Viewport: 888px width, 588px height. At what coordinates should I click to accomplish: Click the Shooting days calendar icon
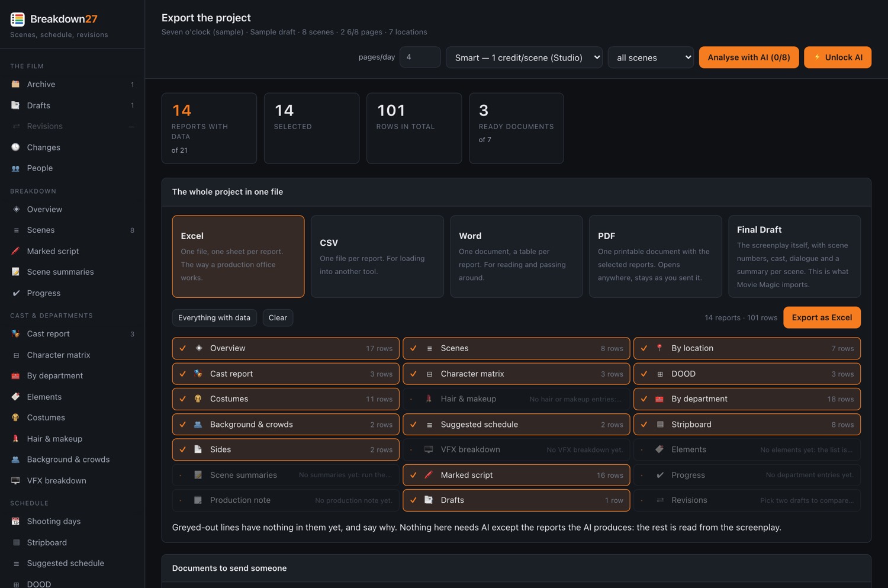click(x=16, y=521)
